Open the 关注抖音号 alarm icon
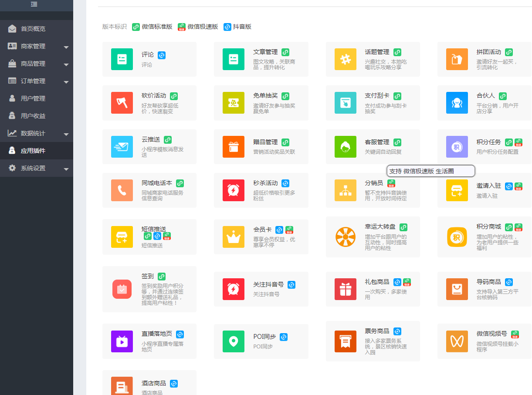 click(x=234, y=289)
